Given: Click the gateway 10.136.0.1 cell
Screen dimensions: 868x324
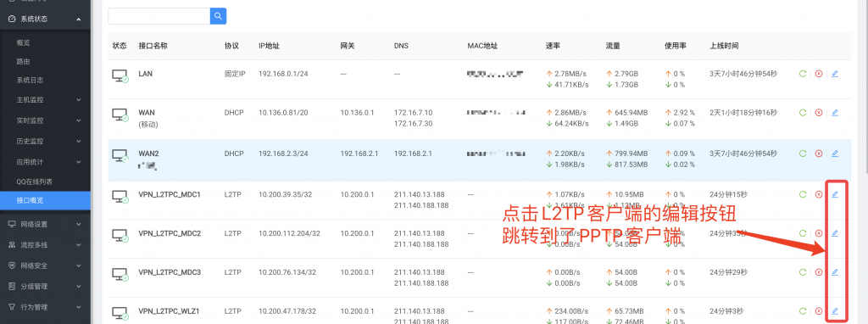Looking at the screenshot, I should coord(357,113).
